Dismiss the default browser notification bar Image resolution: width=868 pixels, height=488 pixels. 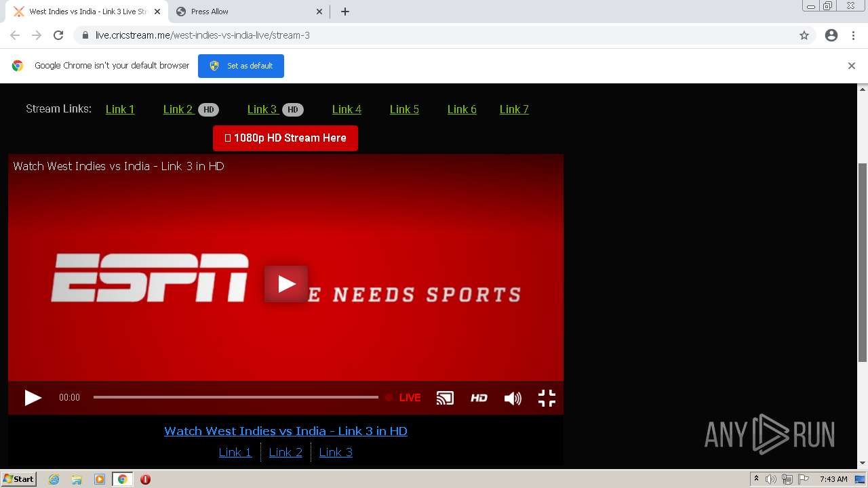[852, 66]
